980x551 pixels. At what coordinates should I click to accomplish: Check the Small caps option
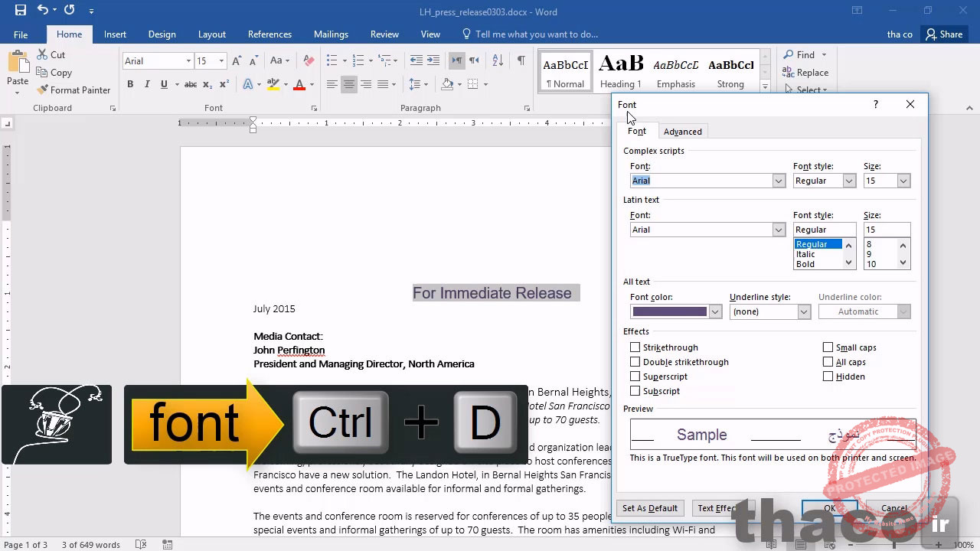[828, 347]
